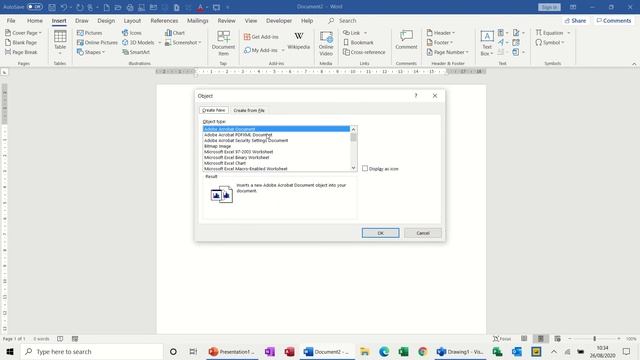Select Microsoft Excel Binary Worksheet object type
Screen dimensions: 640x360
pyautogui.click(x=276, y=157)
